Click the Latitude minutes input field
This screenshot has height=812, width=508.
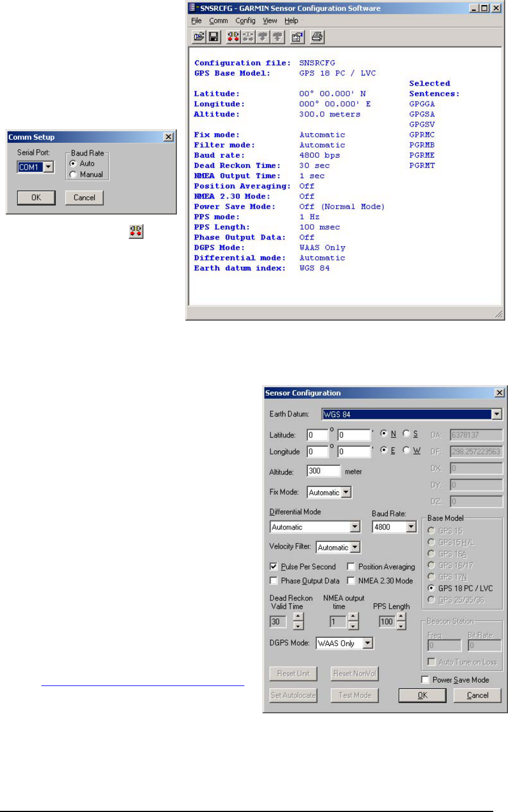[354, 435]
